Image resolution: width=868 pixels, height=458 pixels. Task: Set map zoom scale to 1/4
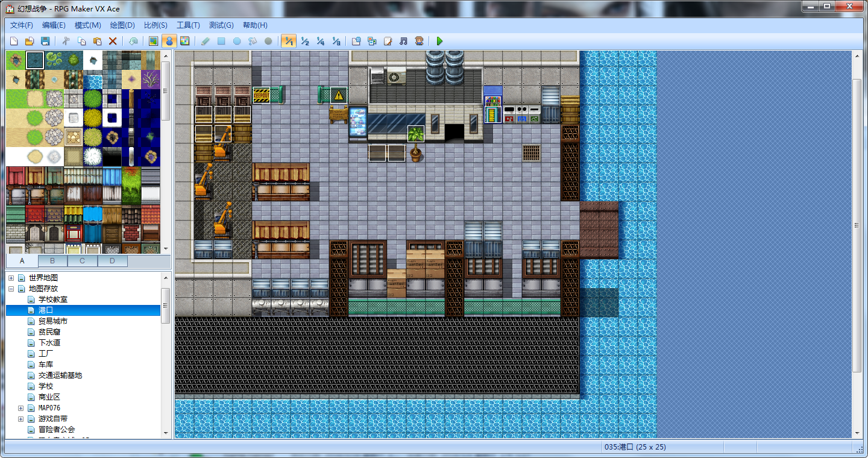coord(320,41)
